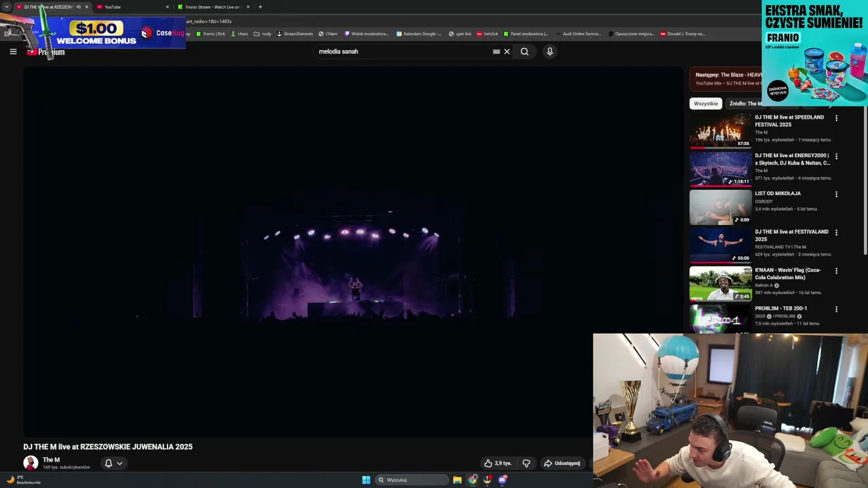Share the video via Udostępnij button

point(562,464)
